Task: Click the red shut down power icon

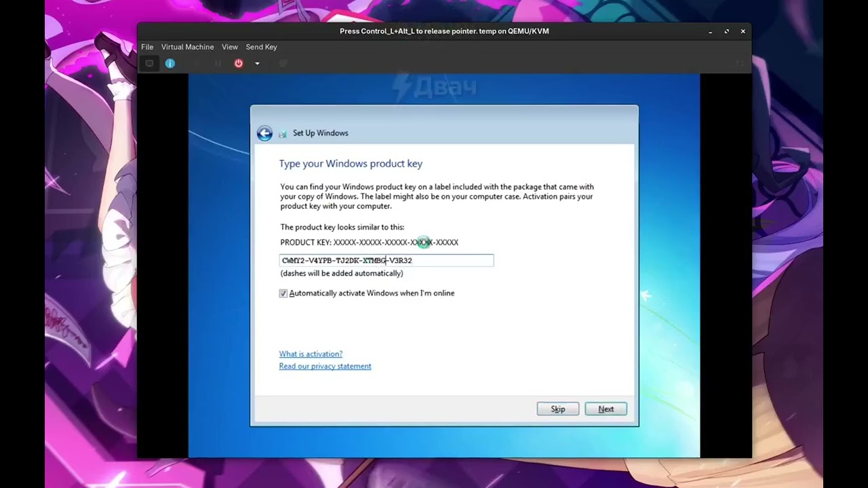Action: coord(239,63)
